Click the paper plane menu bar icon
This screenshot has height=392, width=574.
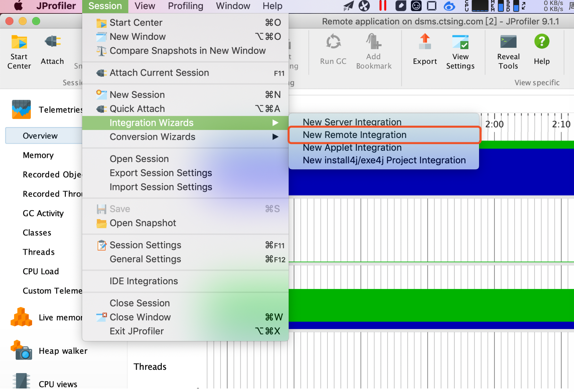coord(348,6)
